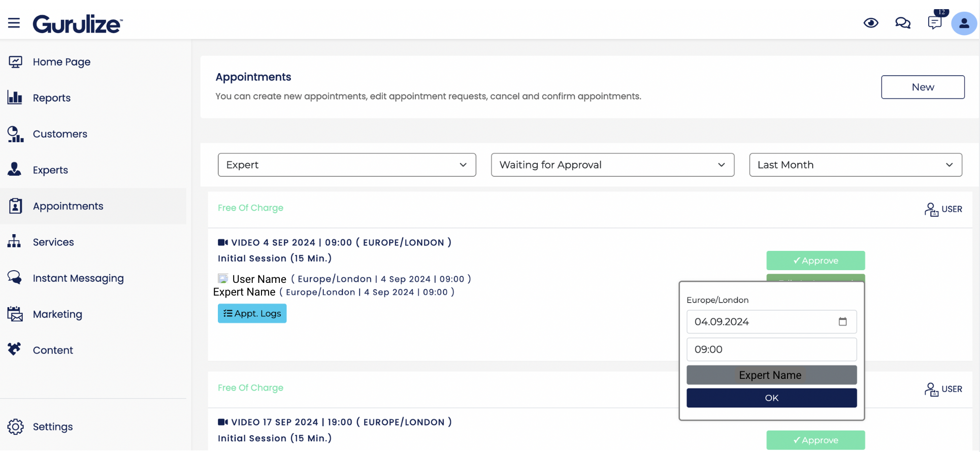The width and height of the screenshot is (980, 452).
Task: Click the video camera icon for 17 Sep appointment
Action: (223, 422)
